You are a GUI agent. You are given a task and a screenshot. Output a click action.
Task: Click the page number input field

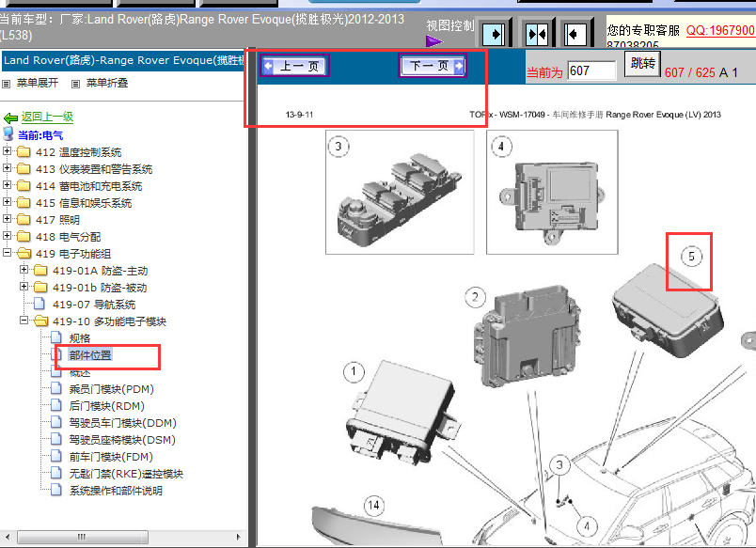pyautogui.click(x=591, y=70)
